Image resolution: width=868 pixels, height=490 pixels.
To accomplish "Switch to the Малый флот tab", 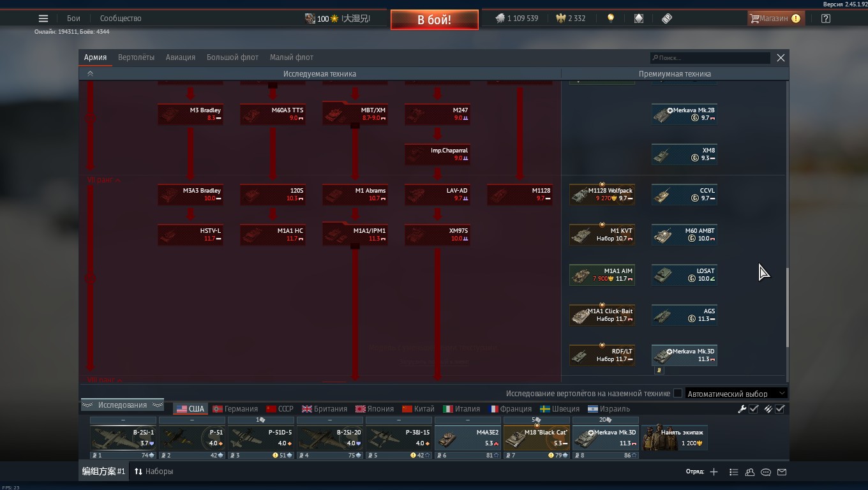I will tap(292, 57).
